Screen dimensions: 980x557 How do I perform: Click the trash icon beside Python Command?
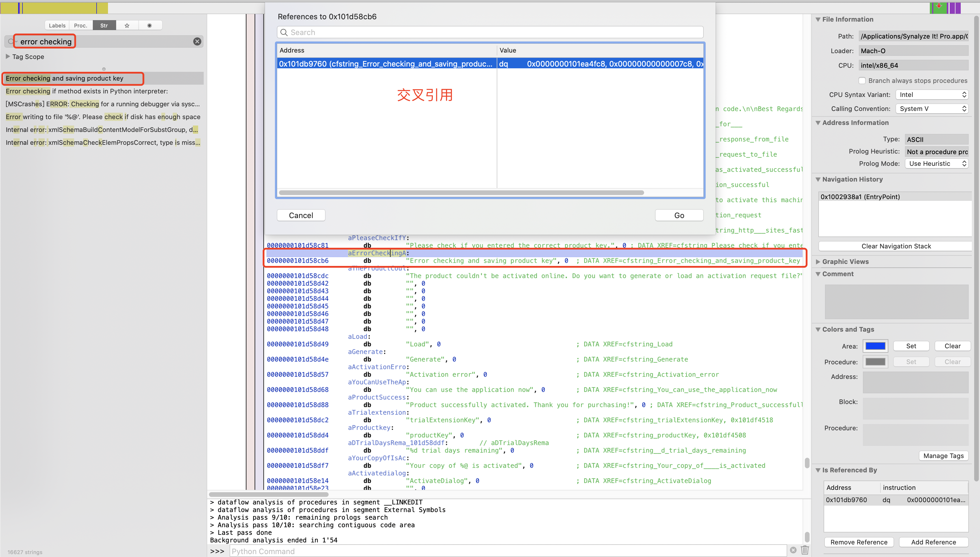point(805,550)
